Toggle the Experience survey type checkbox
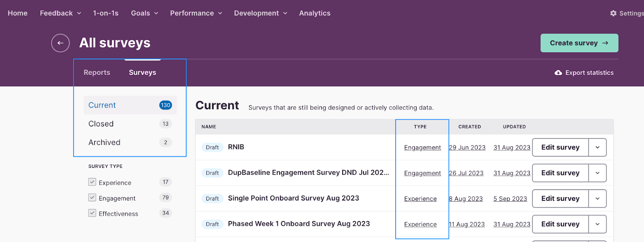The height and width of the screenshot is (242, 644). point(92,182)
